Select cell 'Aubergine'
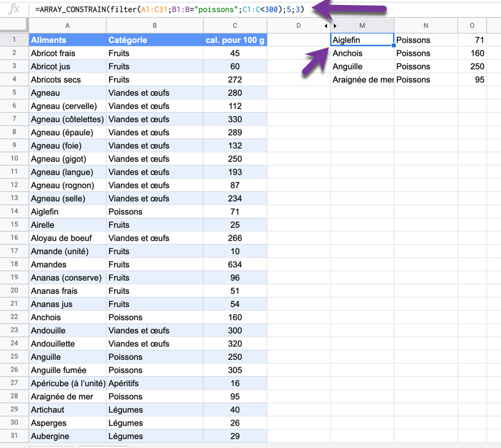 [68, 436]
